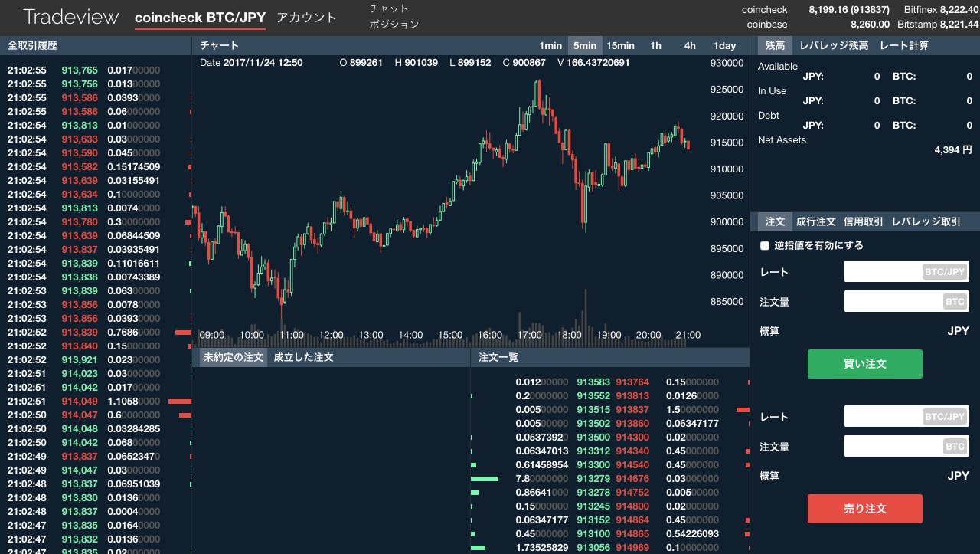Select the 5min chart interval
The height and width of the screenshot is (554, 980).
pyautogui.click(x=585, y=45)
